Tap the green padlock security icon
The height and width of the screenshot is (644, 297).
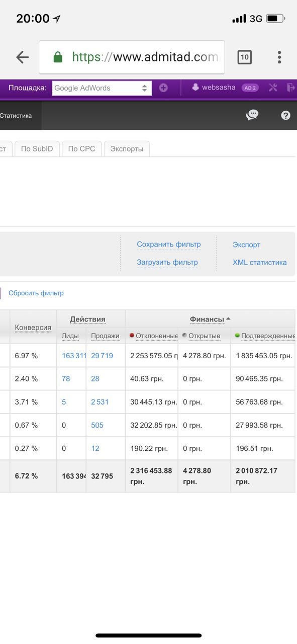58,57
